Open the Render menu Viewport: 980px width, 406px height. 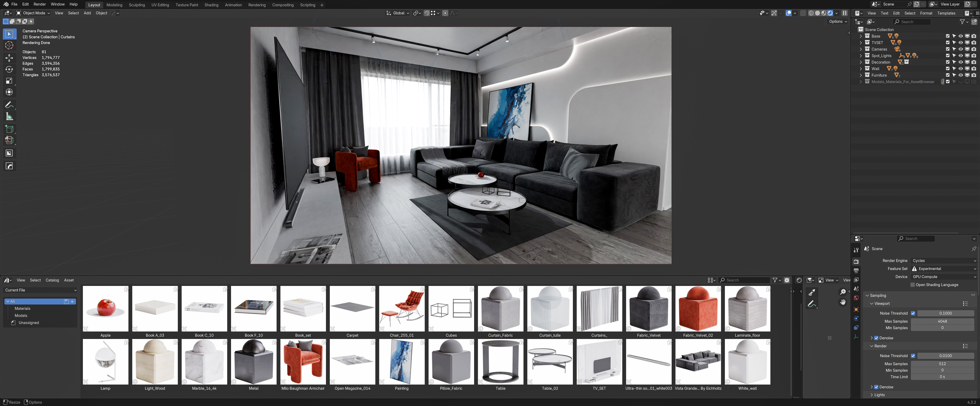[x=40, y=4]
